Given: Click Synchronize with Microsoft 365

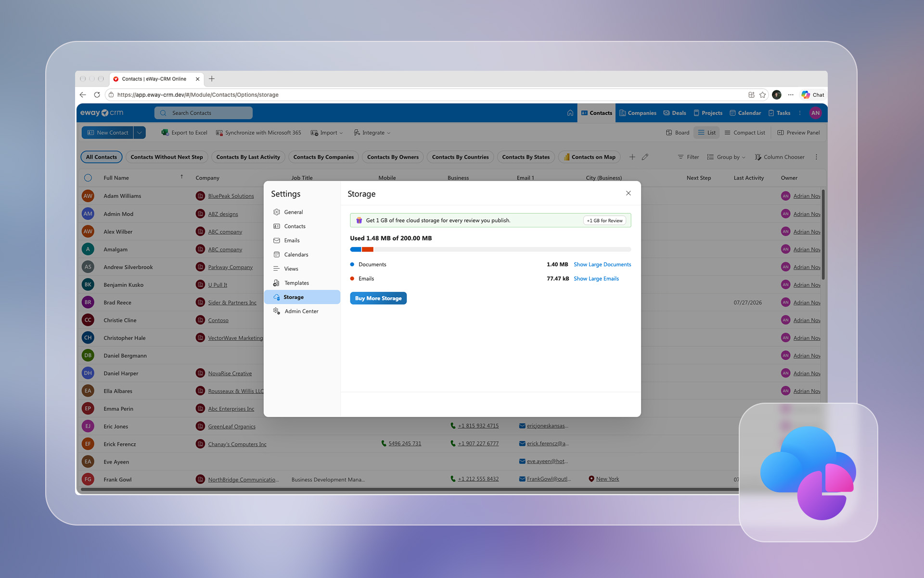Looking at the screenshot, I should click(x=258, y=132).
